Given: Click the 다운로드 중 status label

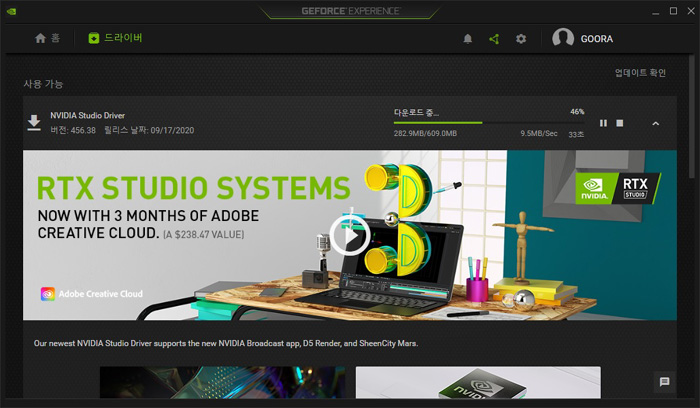Looking at the screenshot, I should [x=416, y=112].
